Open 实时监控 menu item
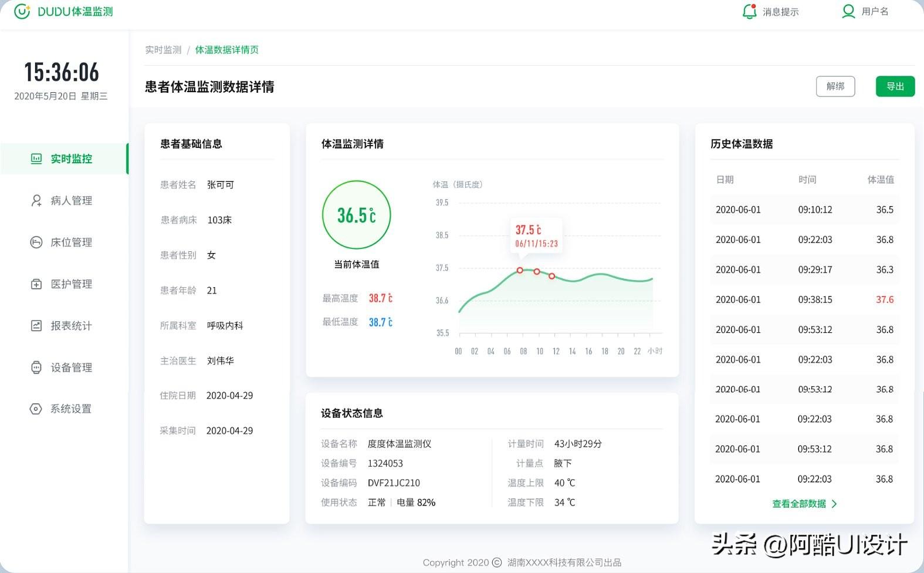Viewport: 924px width, 573px height. (x=65, y=159)
